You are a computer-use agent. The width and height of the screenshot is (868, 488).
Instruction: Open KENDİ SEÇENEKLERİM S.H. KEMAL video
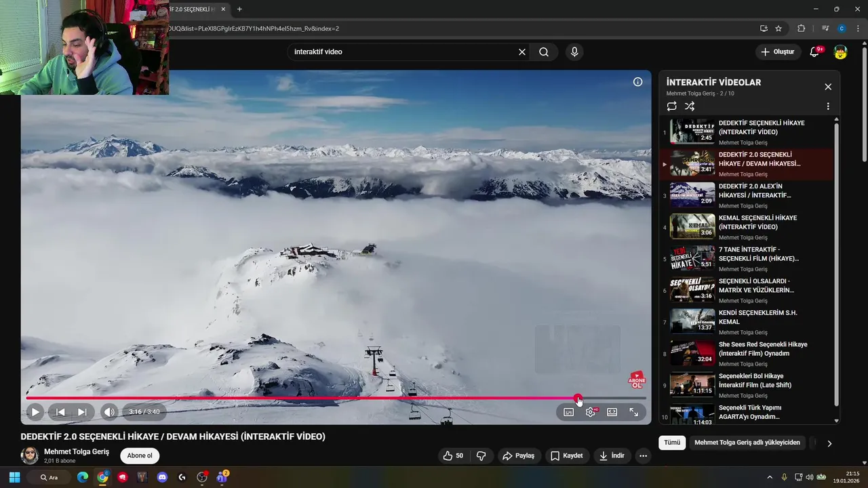pos(746,322)
